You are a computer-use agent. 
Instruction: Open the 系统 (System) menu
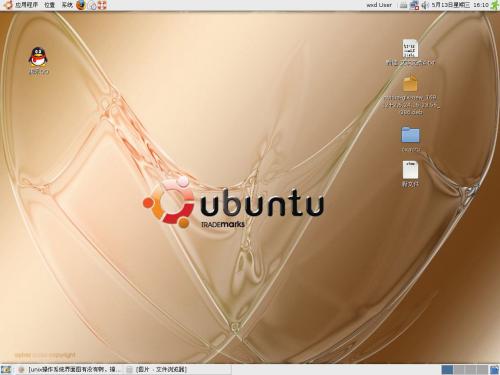click(67, 5)
